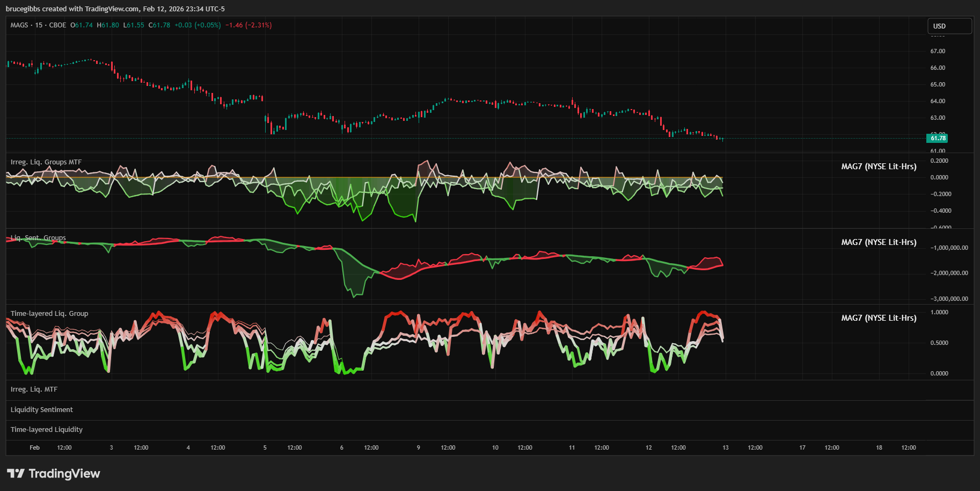Click the 61.78 current price tag
980x491 pixels.
(937, 138)
